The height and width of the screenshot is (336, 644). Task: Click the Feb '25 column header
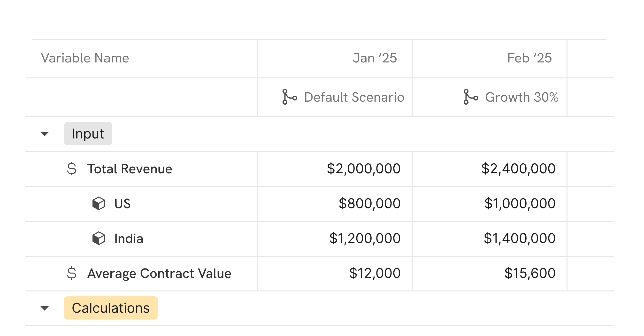coord(529,58)
